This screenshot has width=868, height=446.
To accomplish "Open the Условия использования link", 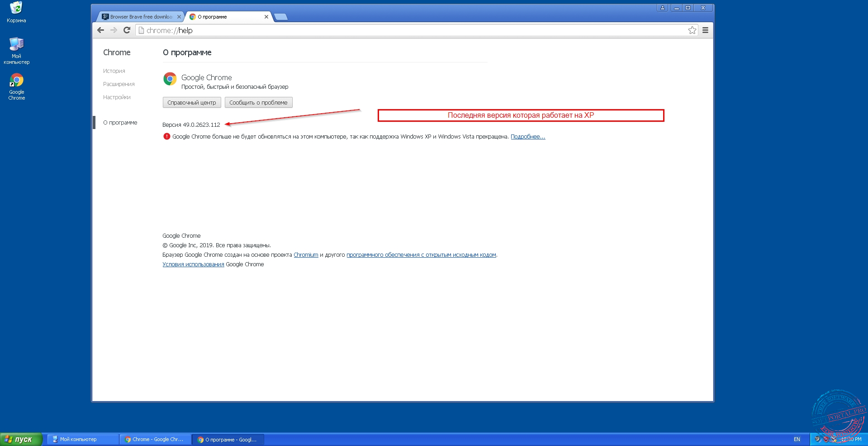I will pyautogui.click(x=193, y=264).
